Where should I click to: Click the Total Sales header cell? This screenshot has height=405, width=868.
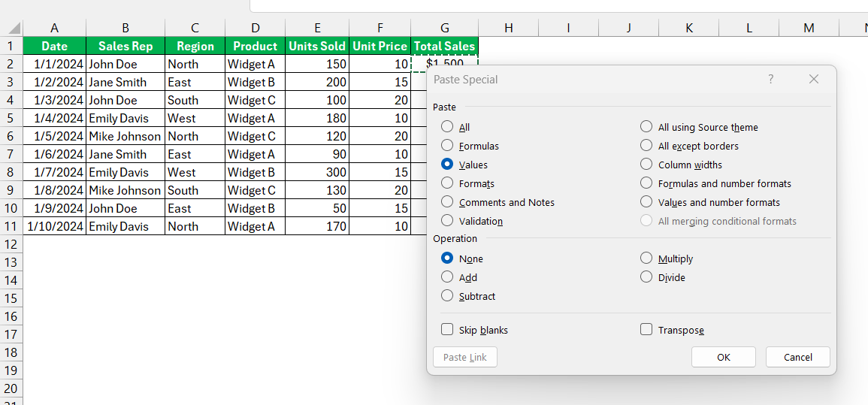pos(444,46)
